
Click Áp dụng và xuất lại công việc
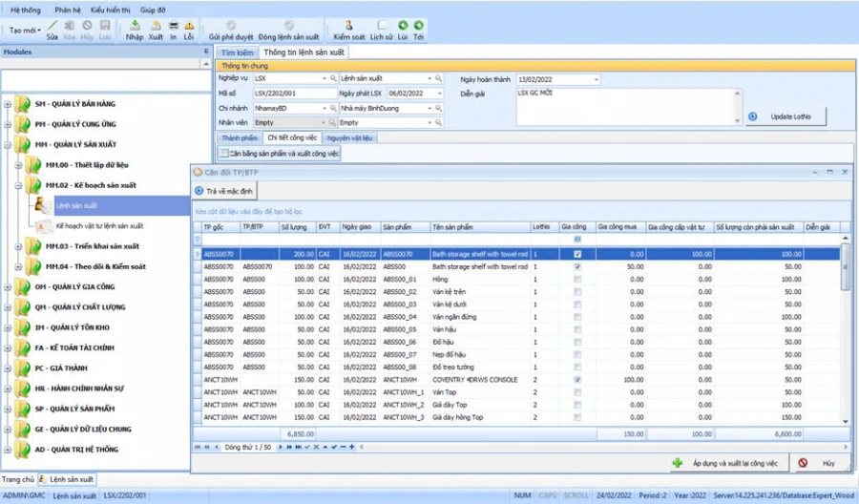[728, 464]
